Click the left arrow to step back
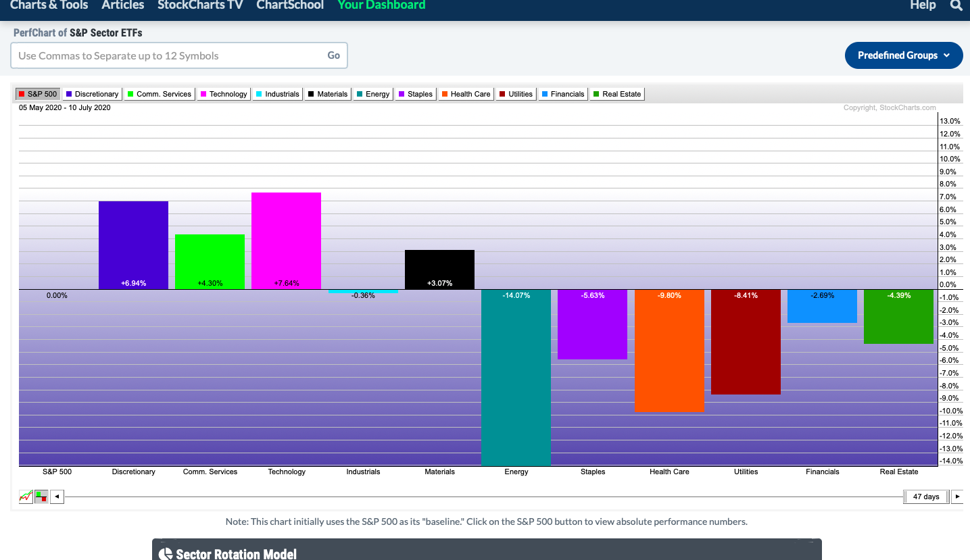This screenshot has width=970, height=560. tap(57, 496)
